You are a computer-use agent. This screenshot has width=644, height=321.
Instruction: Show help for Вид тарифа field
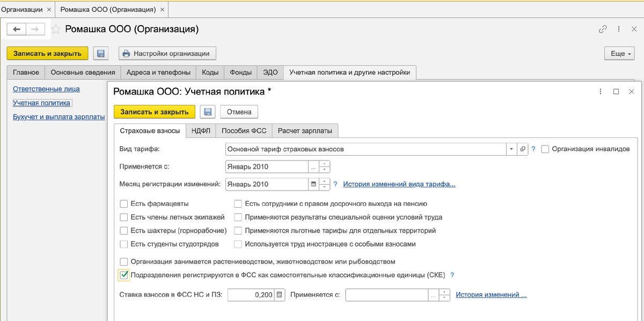tap(533, 149)
